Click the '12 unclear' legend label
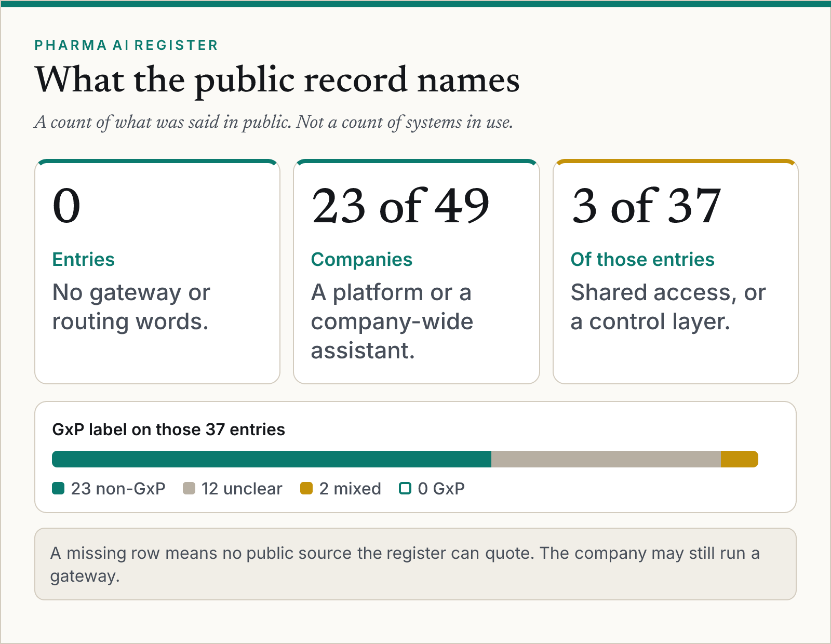 click(242, 489)
